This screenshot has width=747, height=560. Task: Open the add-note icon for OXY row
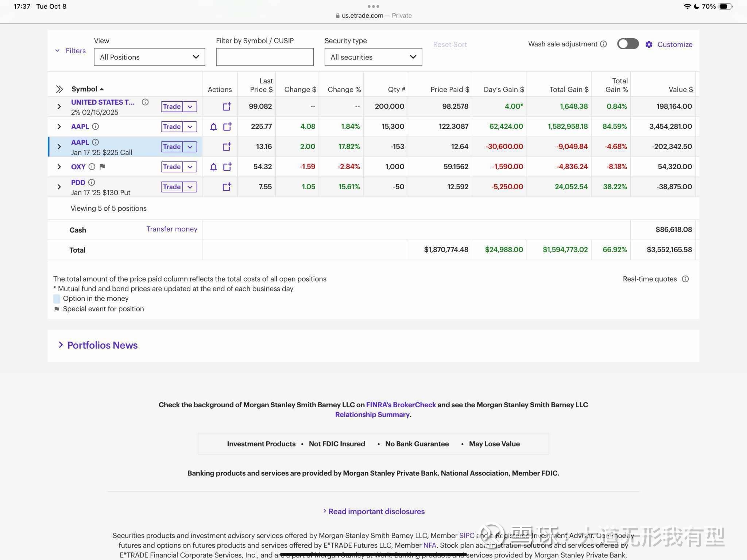[x=227, y=167]
